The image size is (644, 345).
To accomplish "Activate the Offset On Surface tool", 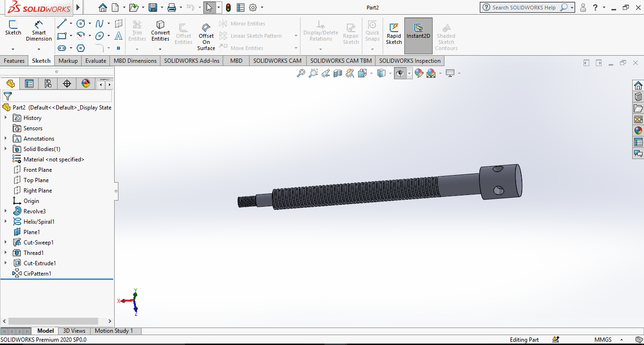I will coord(206,36).
